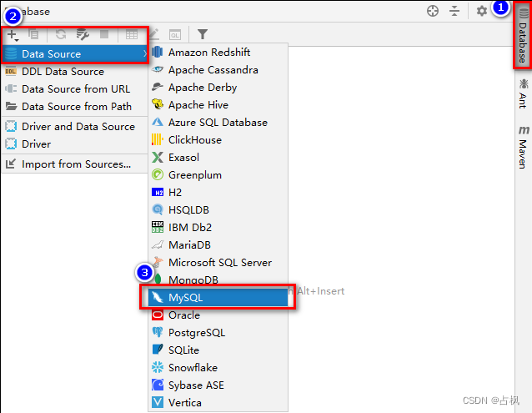
Task: Open Data Source Properties wrench icon
Action: [x=83, y=34]
